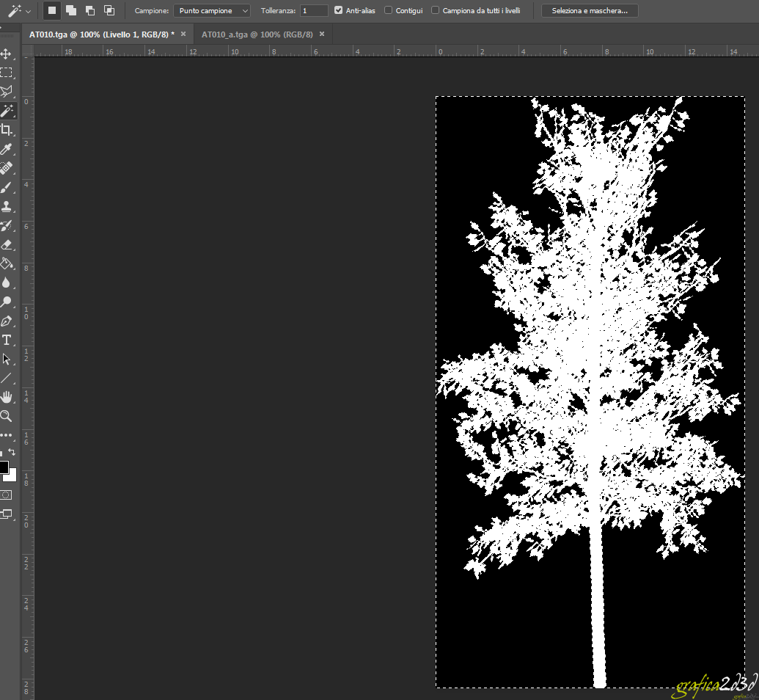Screen dimensions: 759x700
Task: Enable Campiona da tutti i livelli checkbox
Action: click(436, 11)
